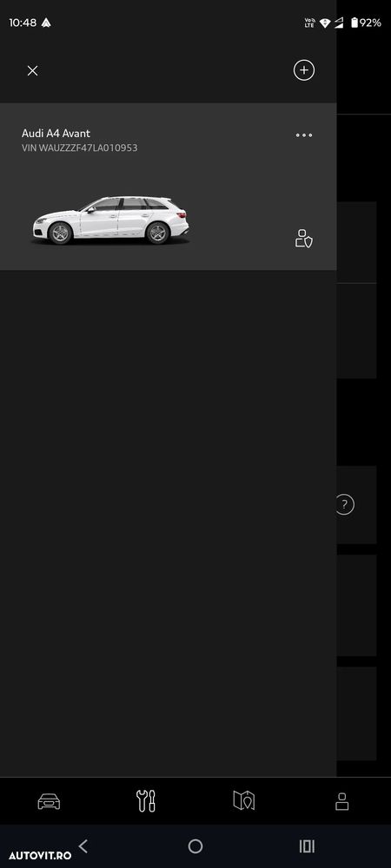
Task: Select the Audi A4 Avant vehicle name
Action: pos(56,134)
